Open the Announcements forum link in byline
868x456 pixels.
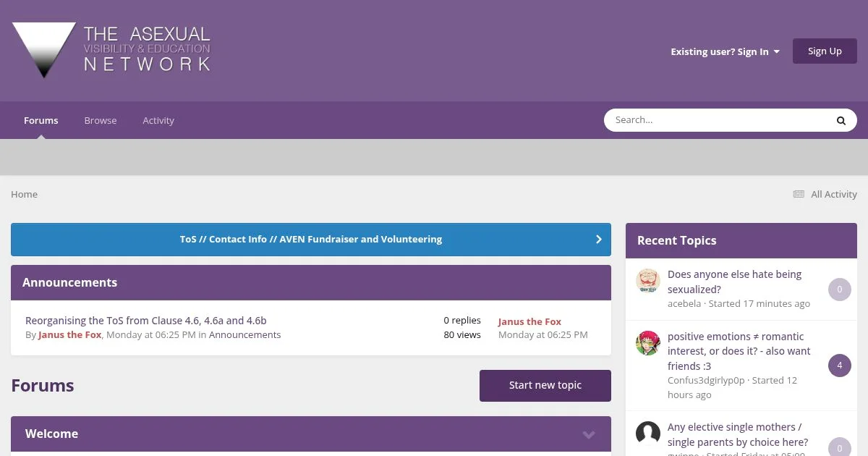(x=245, y=335)
